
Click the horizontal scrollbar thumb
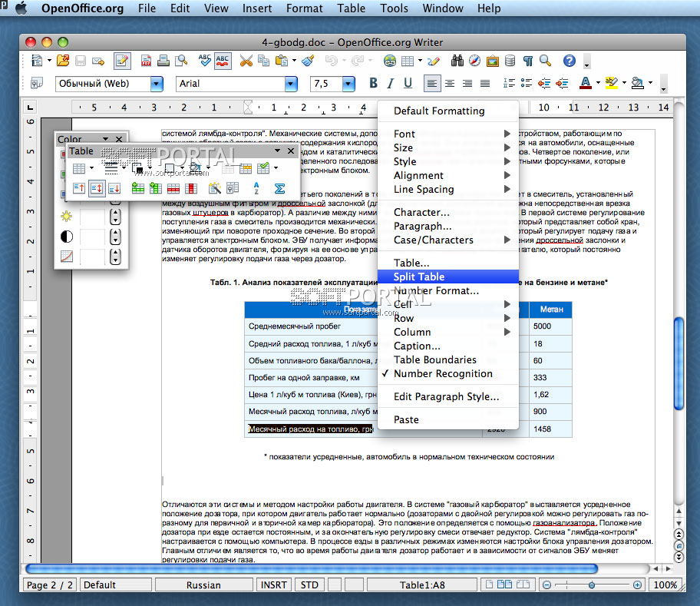click(312, 568)
